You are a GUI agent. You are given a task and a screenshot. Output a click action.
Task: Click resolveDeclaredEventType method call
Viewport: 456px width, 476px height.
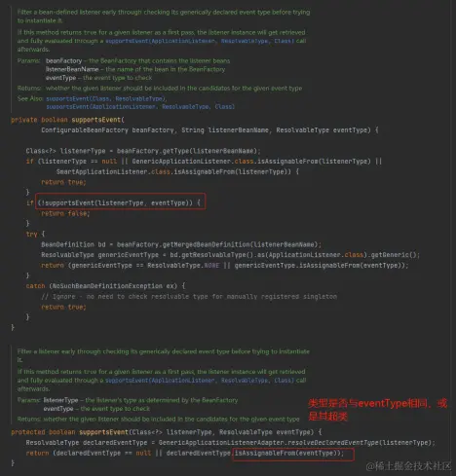tap(333, 443)
